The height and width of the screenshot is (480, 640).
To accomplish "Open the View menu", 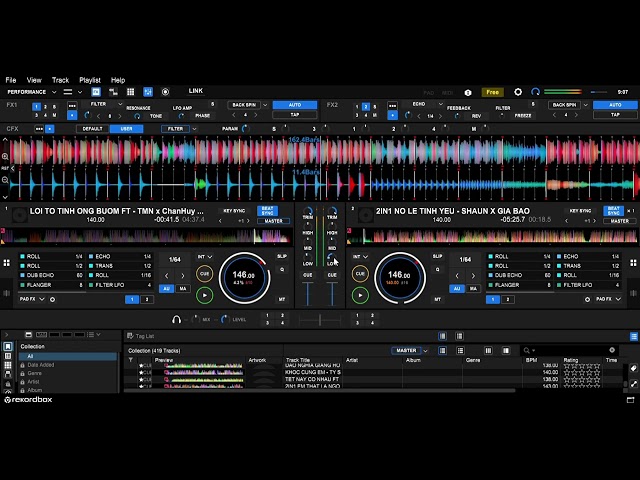I will pos(34,80).
